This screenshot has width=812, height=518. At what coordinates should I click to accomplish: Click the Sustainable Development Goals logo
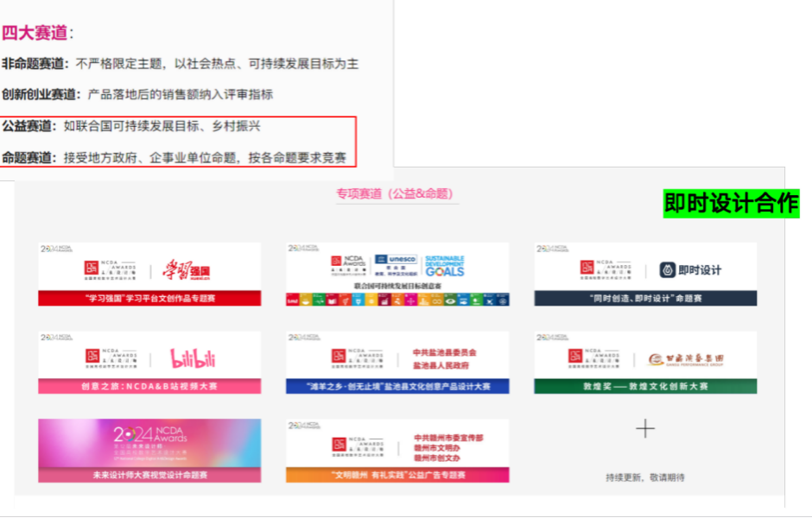[x=444, y=266]
